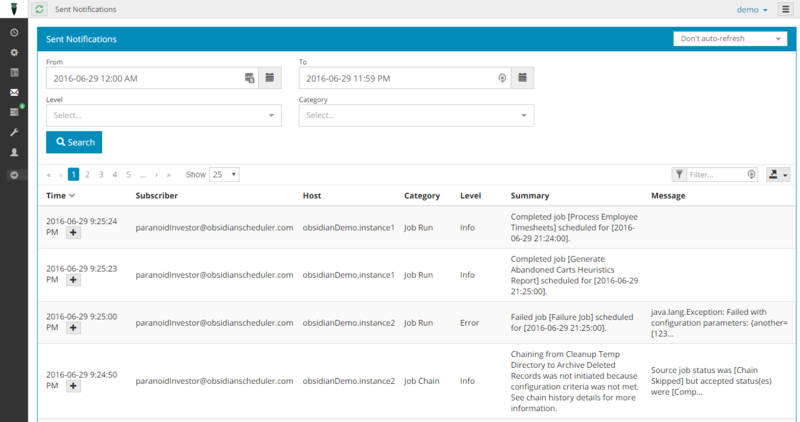Click the Obsidian logo at top left
The width and height of the screenshot is (800, 422).
pos(14,9)
